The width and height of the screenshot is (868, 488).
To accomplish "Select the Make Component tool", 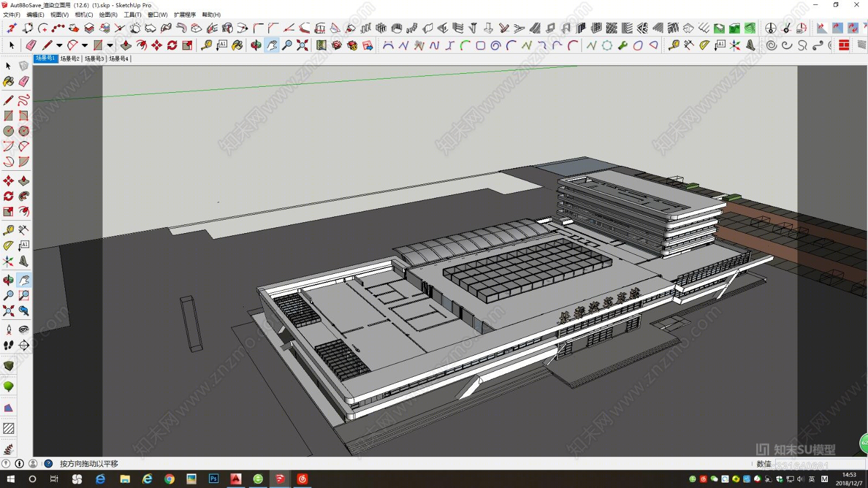I will (x=23, y=66).
